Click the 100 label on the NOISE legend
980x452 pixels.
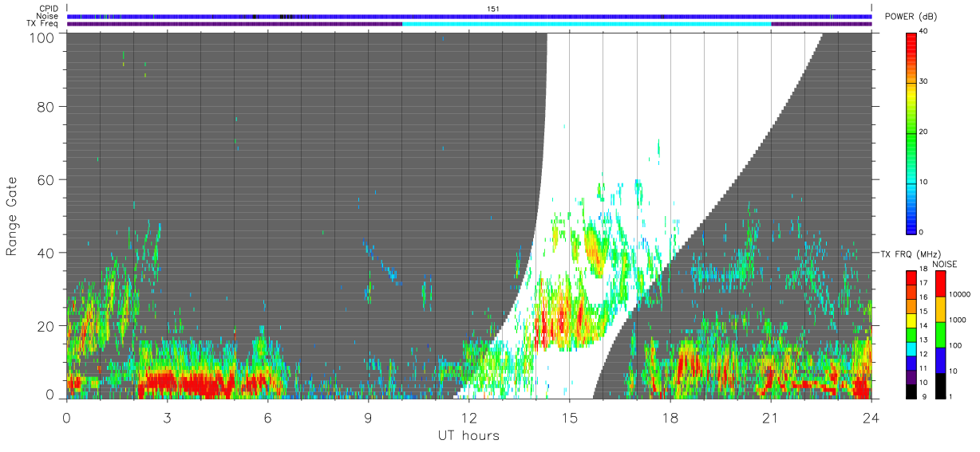tap(956, 345)
